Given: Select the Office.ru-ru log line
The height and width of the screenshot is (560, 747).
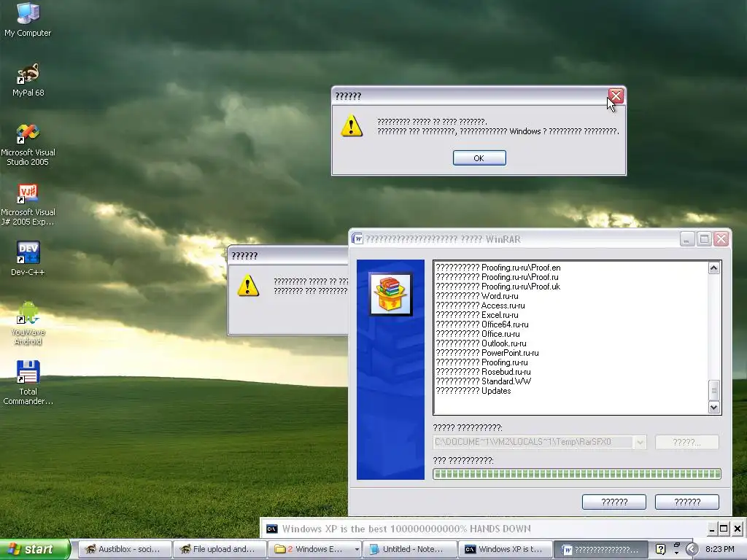Looking at the screenshot, I should coord(478,334).
